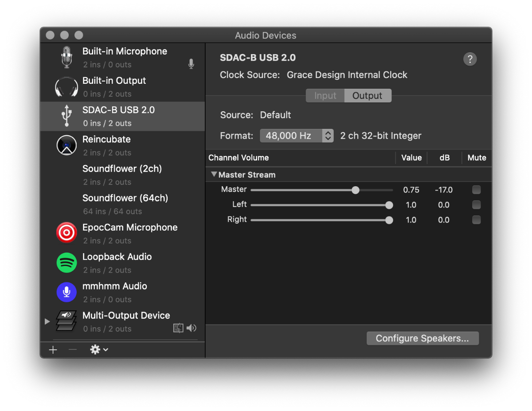Open the 48,000 Hz format dropdown
Image resolution: width=532 pixels, height=411 pixels.
pyautogui.click(x=297, y=136)
